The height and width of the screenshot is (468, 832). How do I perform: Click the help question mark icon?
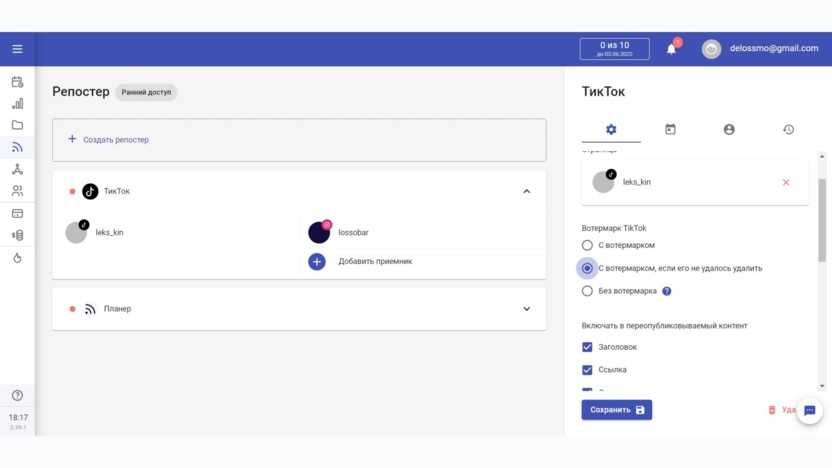pyautogui.click(x=17, y=395)
